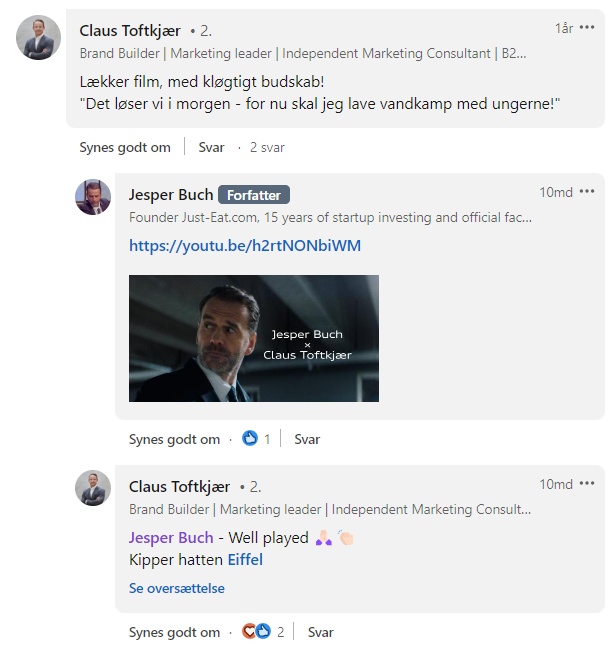Like Claus Toftkjær's top comment via 'Synes godt om'

pos(125,147)
